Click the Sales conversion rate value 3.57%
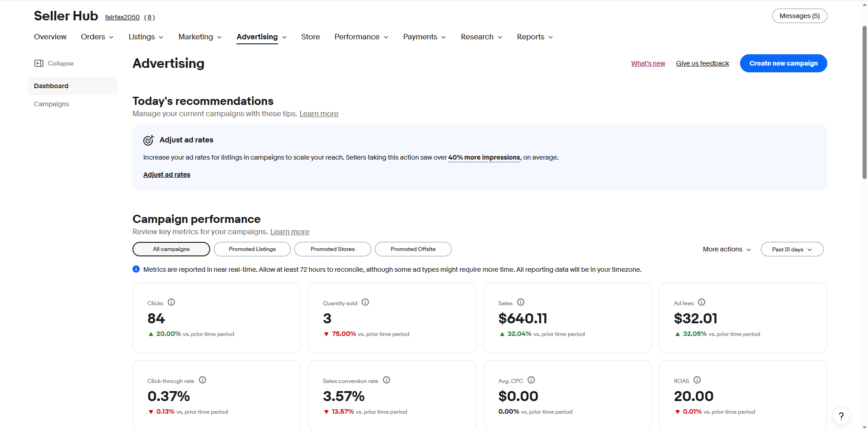868x430 pixels. coord(344,396)
